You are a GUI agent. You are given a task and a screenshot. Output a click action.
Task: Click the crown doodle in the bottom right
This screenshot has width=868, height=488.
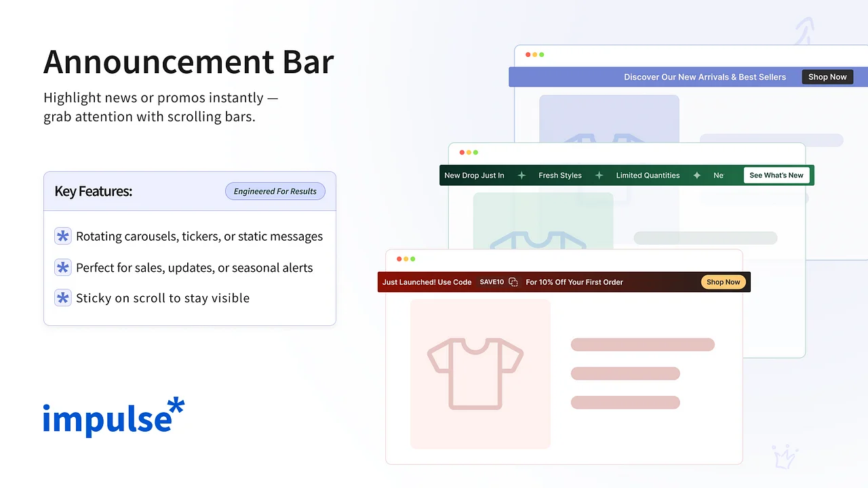pyautogui.click(x=785, y=457)
